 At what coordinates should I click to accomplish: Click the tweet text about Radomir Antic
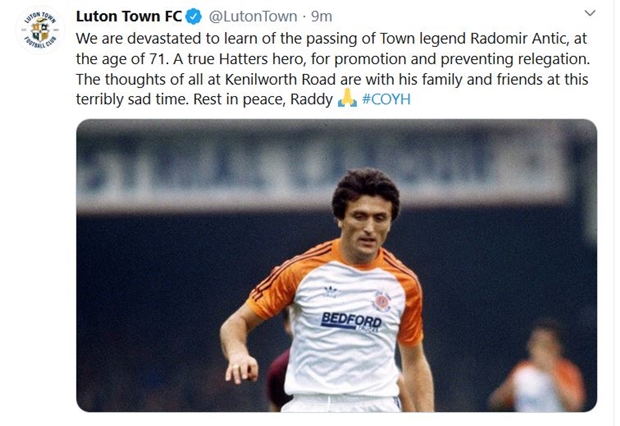[x=333, y=69]
